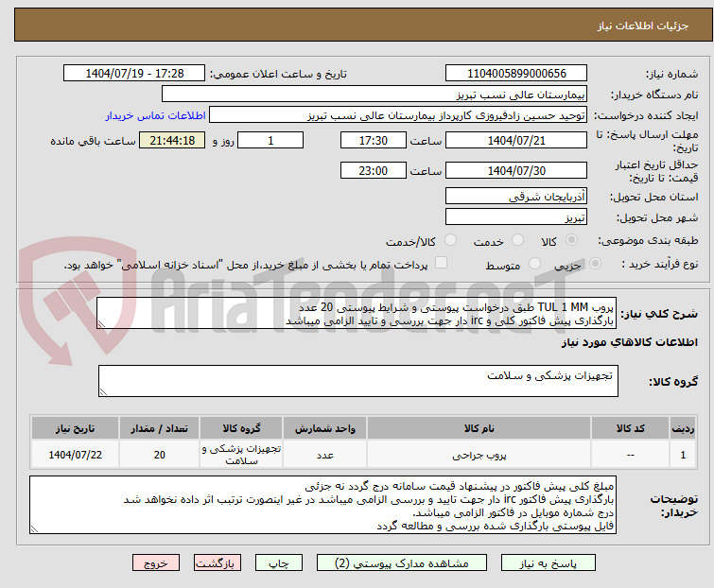Click the delivery province field آذربایجان شرقی
This screenshot has width=714, height=588.
coord(516,196)
